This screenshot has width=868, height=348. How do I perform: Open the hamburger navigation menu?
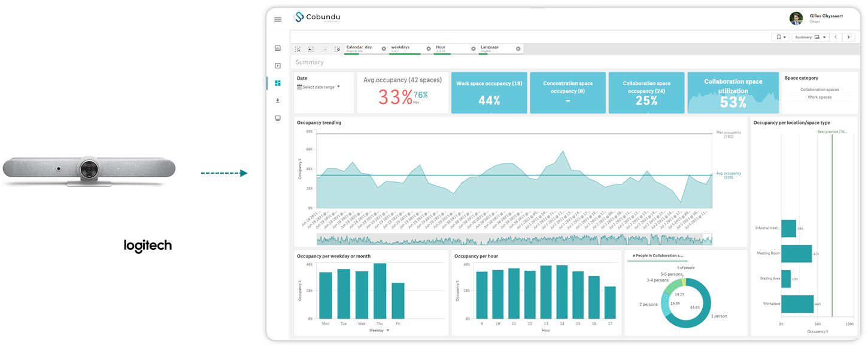coord(278,19)
